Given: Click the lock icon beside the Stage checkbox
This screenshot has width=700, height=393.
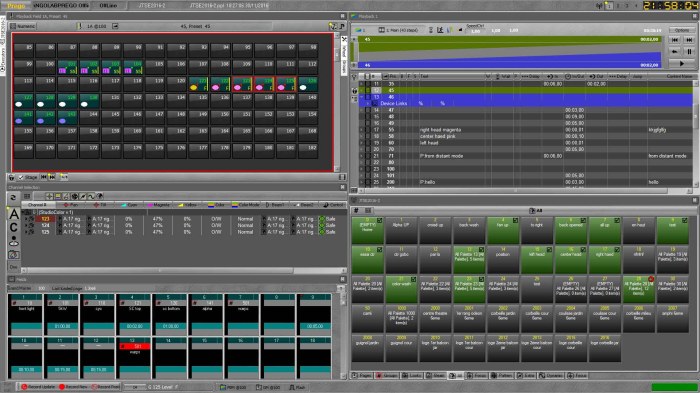Looking at the screenshot, I should point(12,177).
